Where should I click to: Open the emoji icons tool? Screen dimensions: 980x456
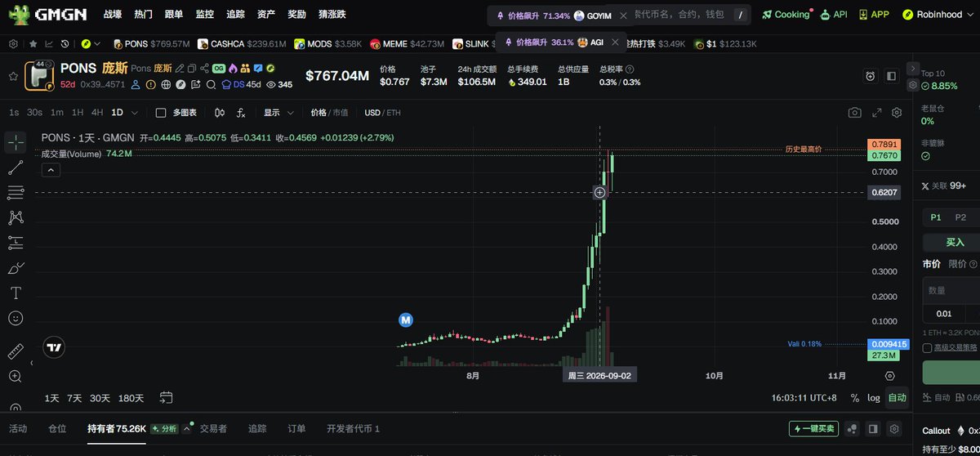(16, 318)
